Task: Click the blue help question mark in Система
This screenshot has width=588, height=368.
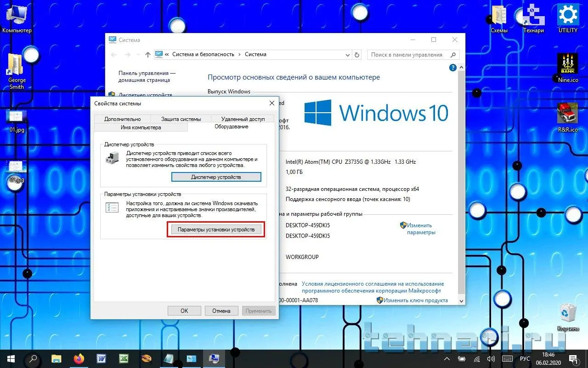Action: pos(453,68)
